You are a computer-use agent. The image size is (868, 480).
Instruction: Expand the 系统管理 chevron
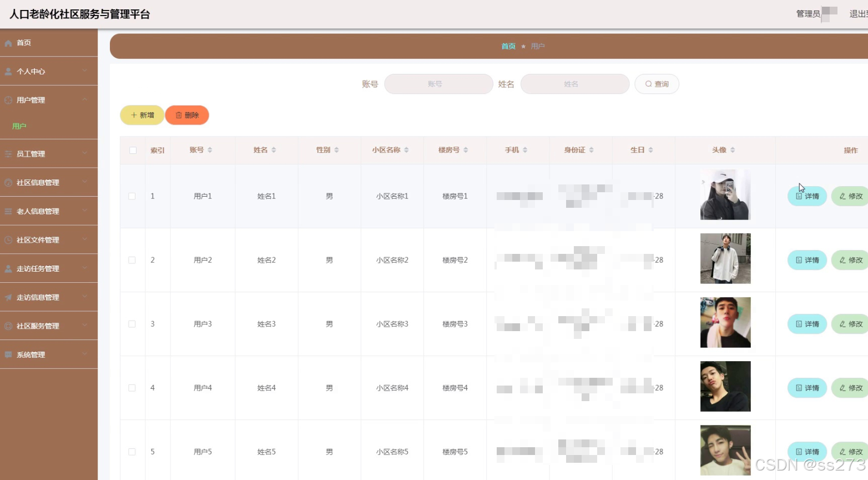pos(85,354)
